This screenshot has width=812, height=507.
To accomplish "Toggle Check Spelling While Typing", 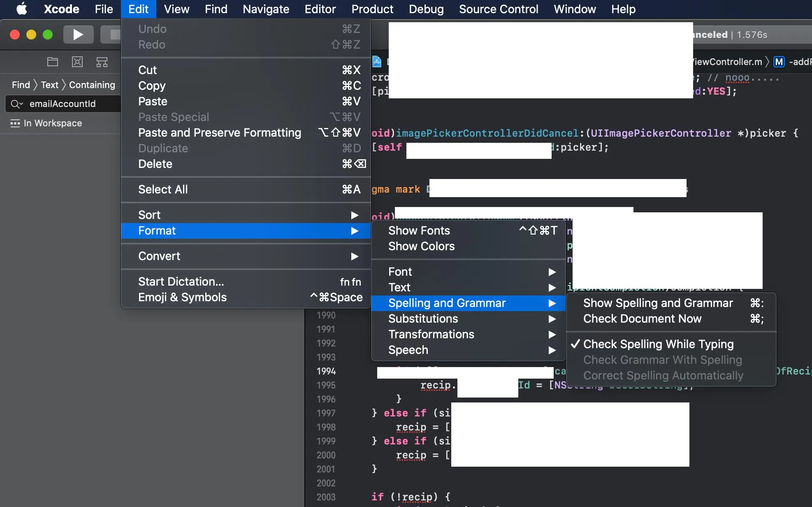I will click(x=658, y=344).
